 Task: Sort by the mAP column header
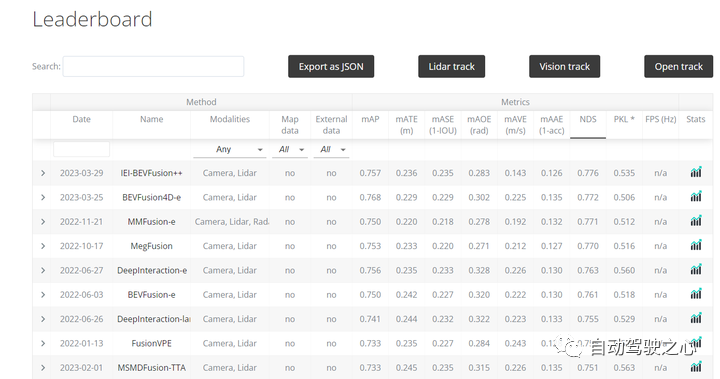pos(370,119)
